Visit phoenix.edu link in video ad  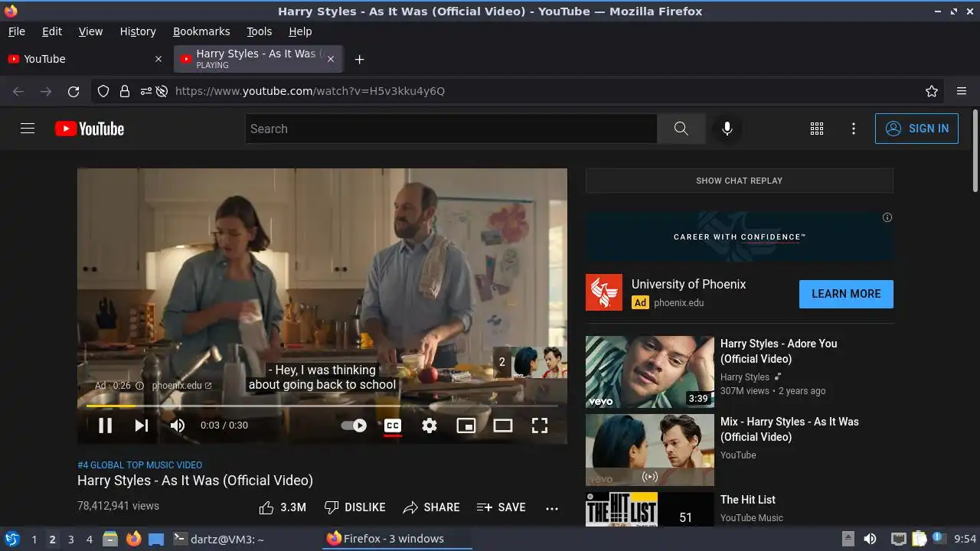click(x=181, y=386)
